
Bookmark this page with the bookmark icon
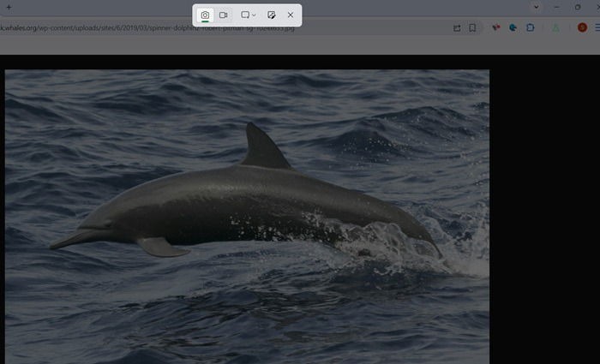472,27
